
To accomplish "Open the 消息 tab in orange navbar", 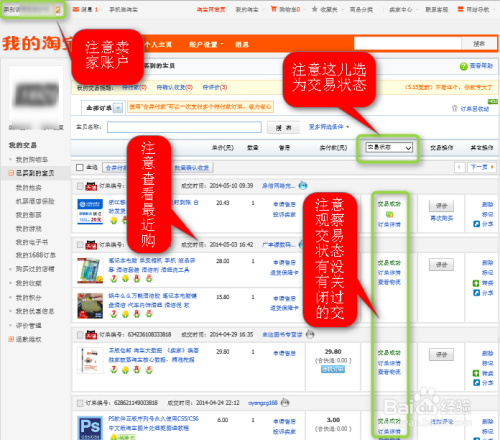I will point(242,44).
